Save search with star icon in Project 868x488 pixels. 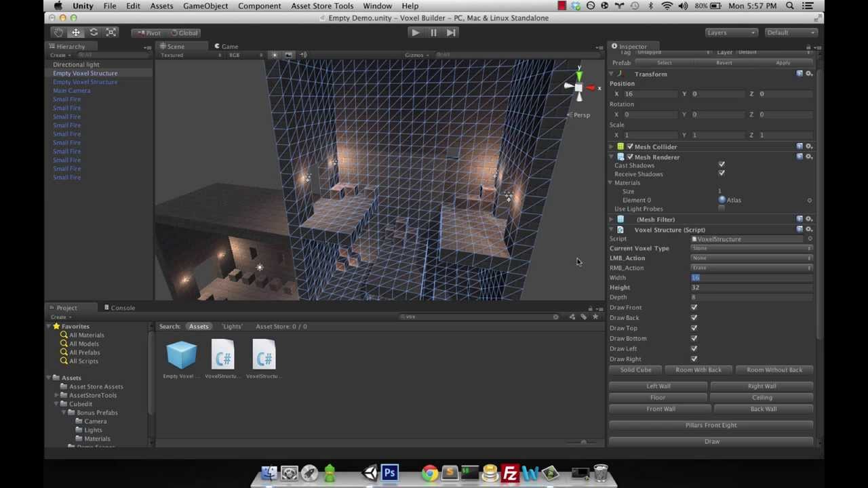(x=595, y=317)
